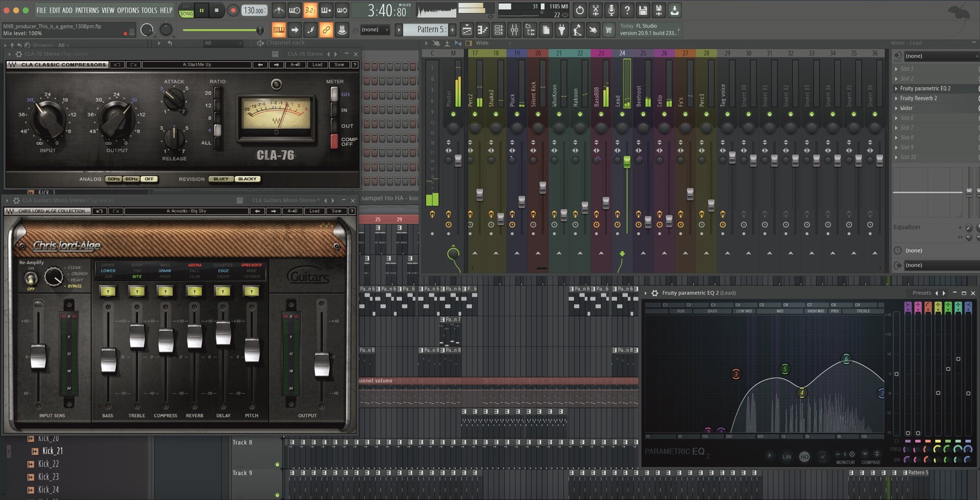
Task: Open the plugin picker plug icon
Action: (x=561, y=30)
